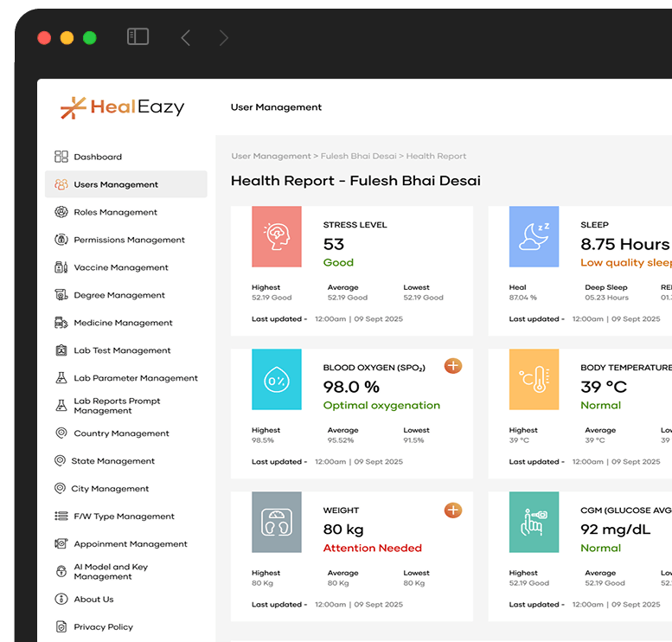This screenshot has width=672, height=642.
Task: Open Dashboard from the sidebar
Action: (97, 157)
